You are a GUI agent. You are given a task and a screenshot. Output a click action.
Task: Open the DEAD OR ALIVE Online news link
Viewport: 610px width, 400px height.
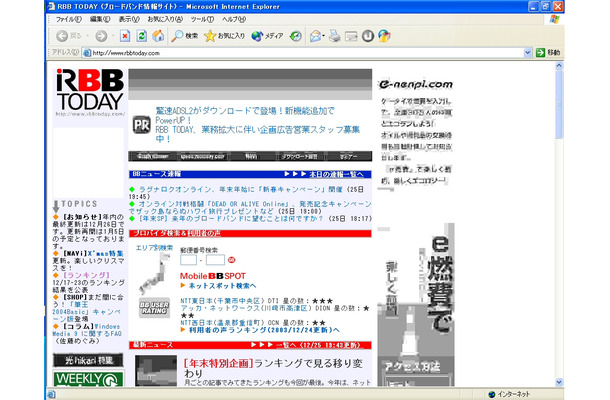click(250, 207)
